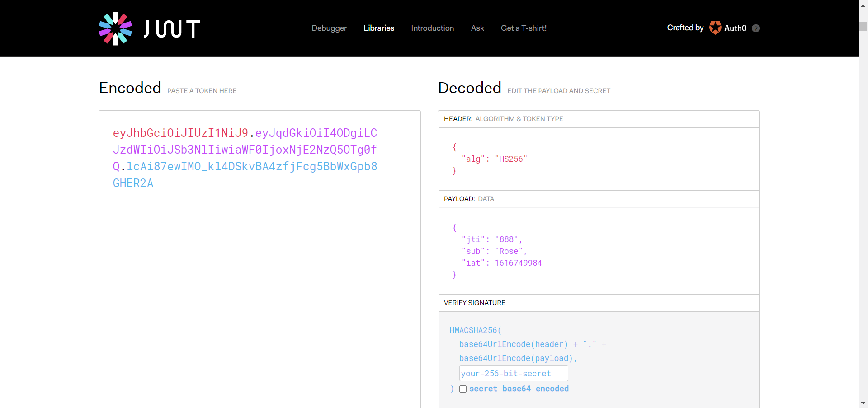Click the scrollbar down arrow

(863, 403)
